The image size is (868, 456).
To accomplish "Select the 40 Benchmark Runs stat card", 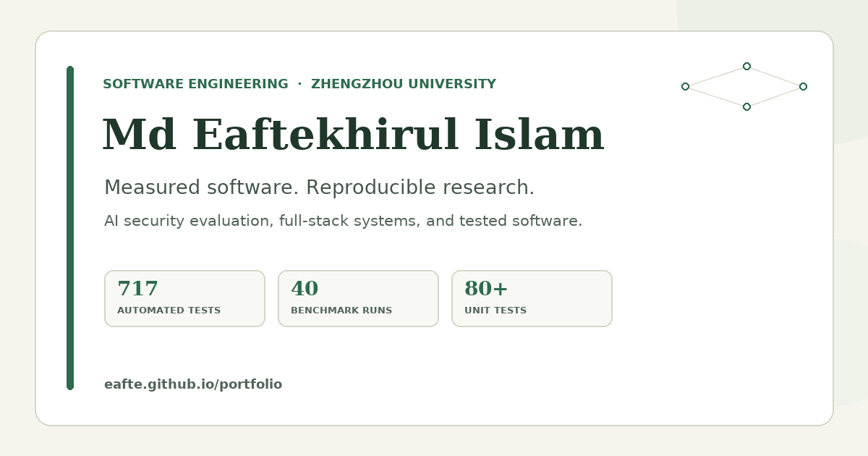I will [358, 298].
